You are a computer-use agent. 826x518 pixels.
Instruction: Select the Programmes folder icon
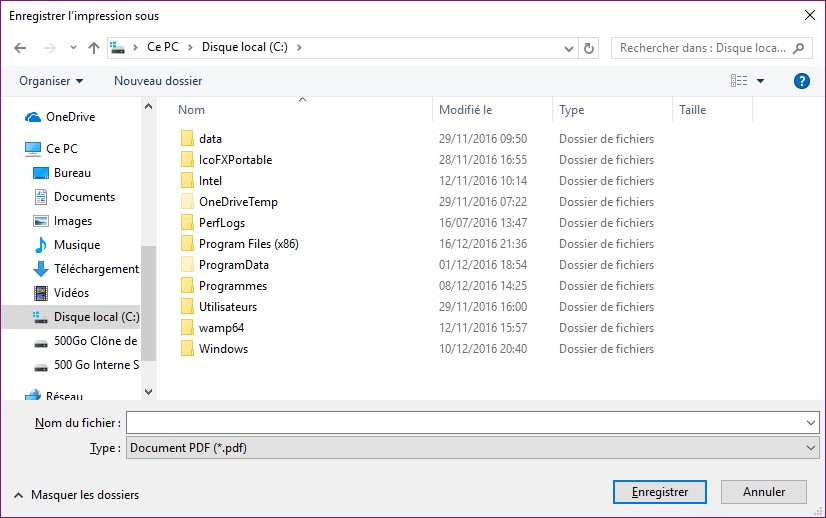coord(187,286)
